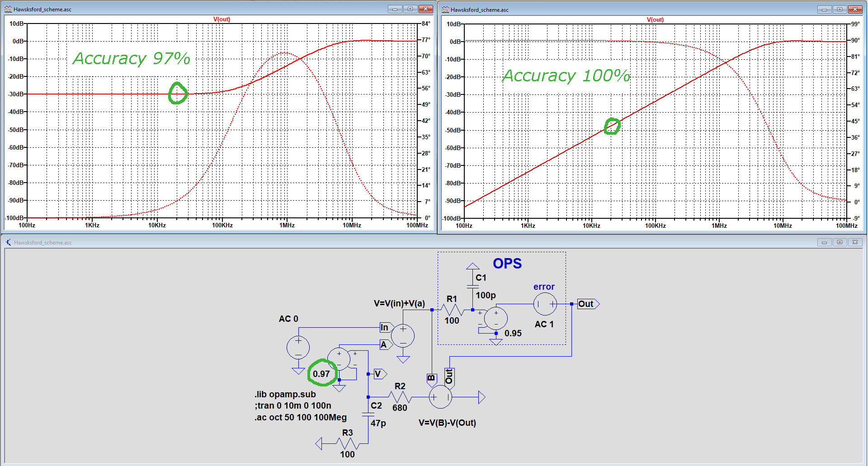Maximize the left plot window
This screenshot has height=466, width=868.
(410, 9)
